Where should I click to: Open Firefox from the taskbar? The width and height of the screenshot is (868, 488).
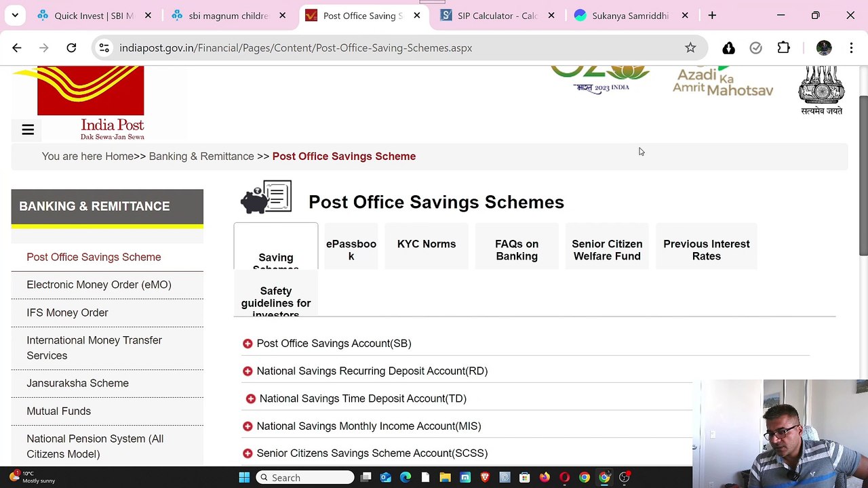(545, 478)
